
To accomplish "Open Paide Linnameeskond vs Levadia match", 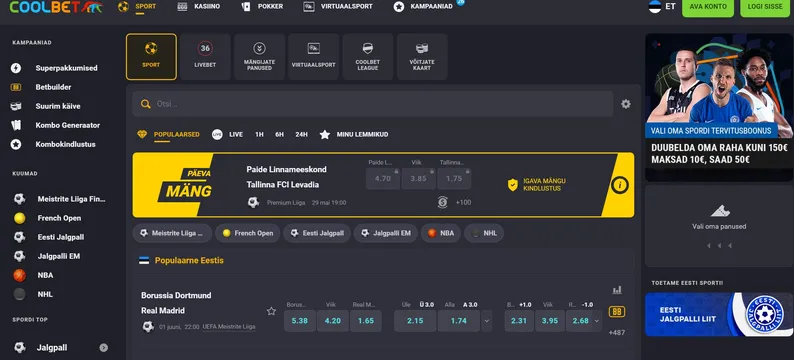I will tap(287, 177).
